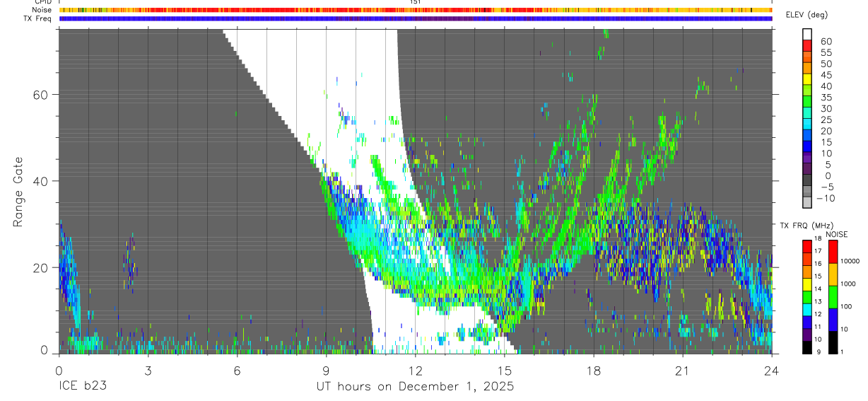Click the x-axis tick label '24'
Viewport: 868px width, 401px height.
point(771,371)
